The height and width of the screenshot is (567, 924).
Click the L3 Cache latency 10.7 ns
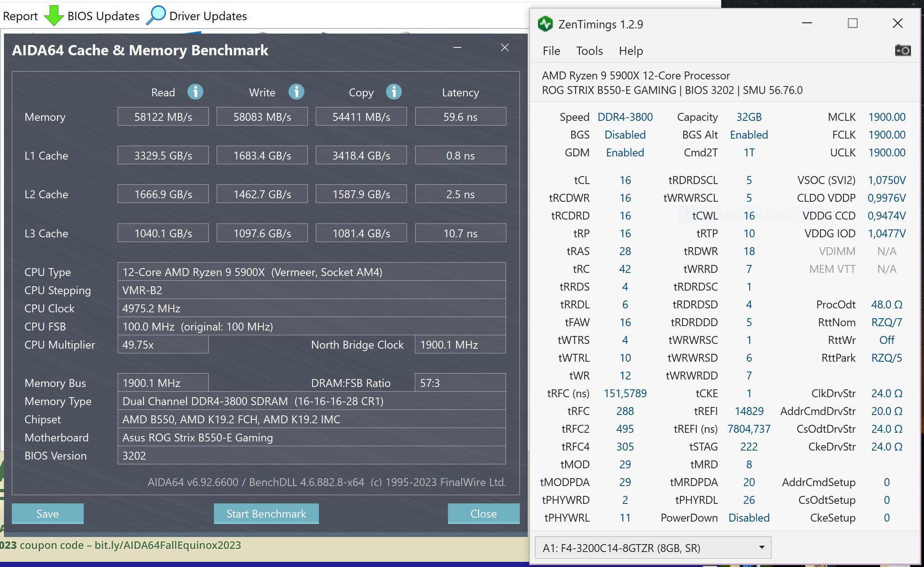(461, 233)
